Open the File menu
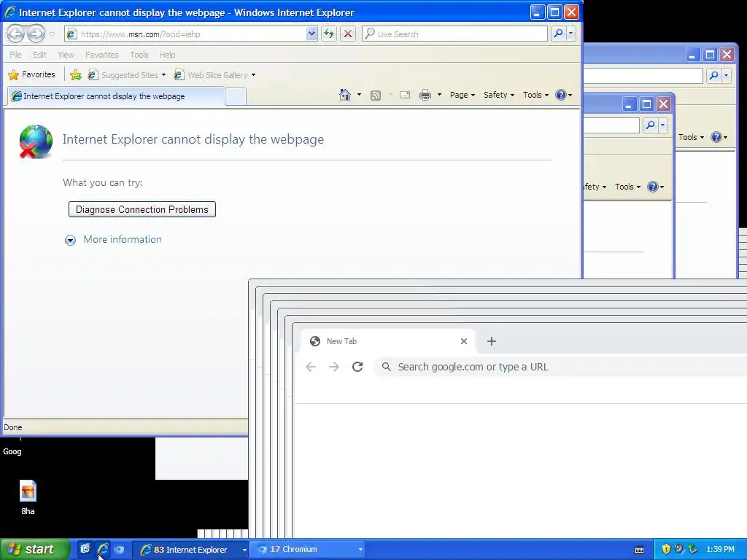 pyautogui.click(x=15, y=55)
